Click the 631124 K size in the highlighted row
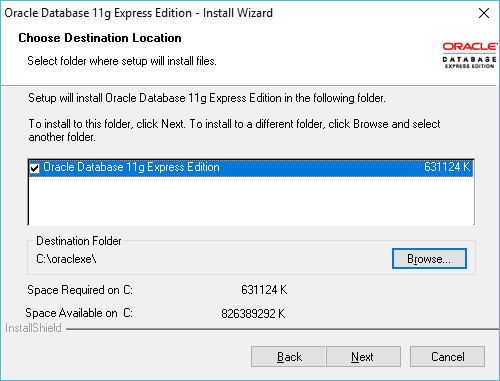Screen dimensions: 500x381 click(447, 167)
